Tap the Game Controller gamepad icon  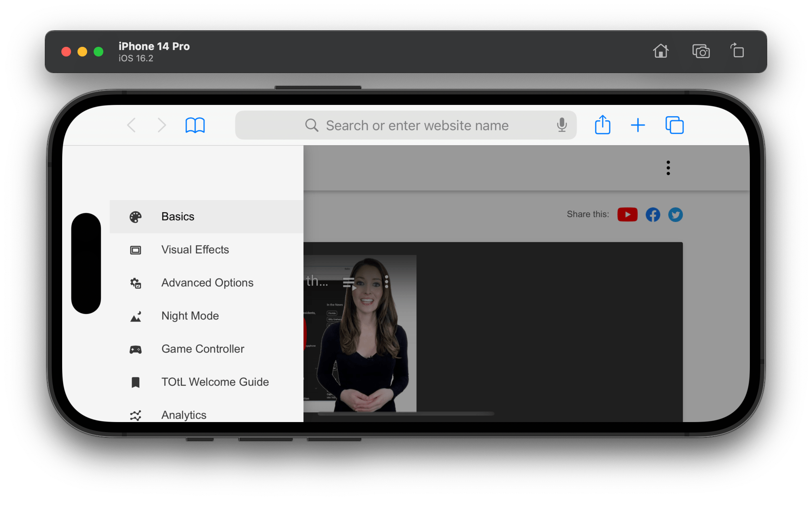point(136,349)
